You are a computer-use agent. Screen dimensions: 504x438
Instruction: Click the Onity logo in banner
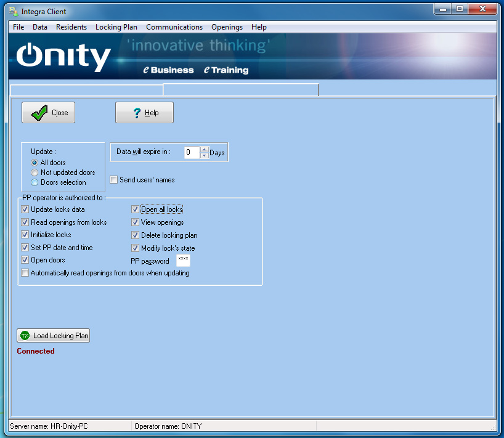click(x=63, y=57)
